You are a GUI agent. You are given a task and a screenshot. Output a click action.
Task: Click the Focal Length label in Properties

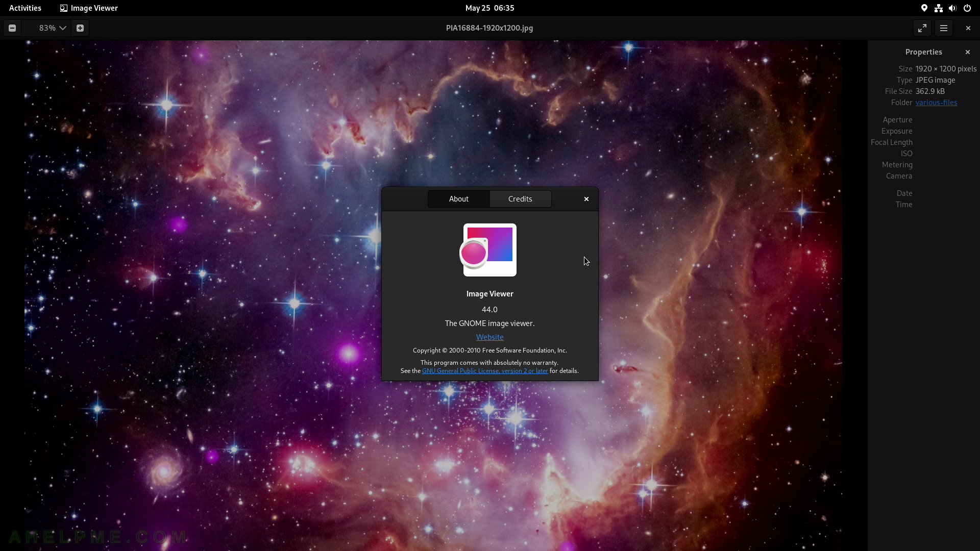tap(892, 142)
